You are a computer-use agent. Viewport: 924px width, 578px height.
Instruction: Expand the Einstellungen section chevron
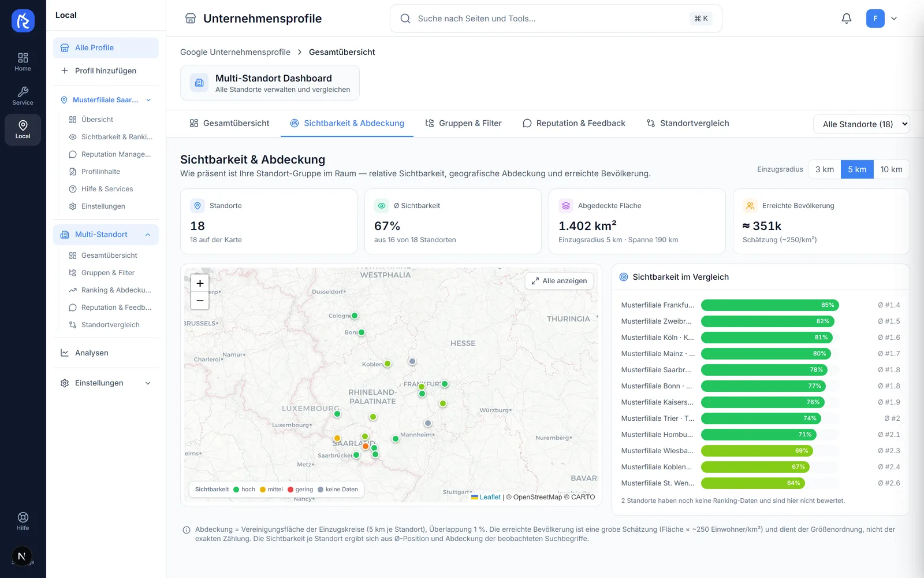click(148, 383)
